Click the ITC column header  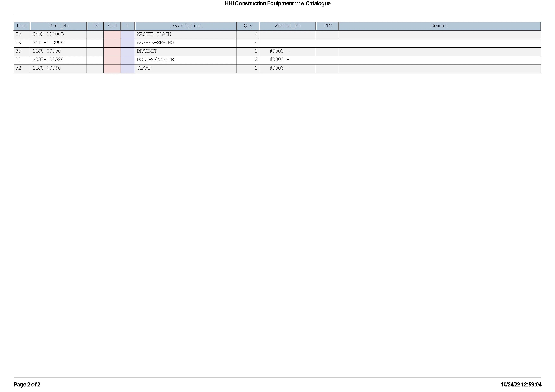point(327,26)
